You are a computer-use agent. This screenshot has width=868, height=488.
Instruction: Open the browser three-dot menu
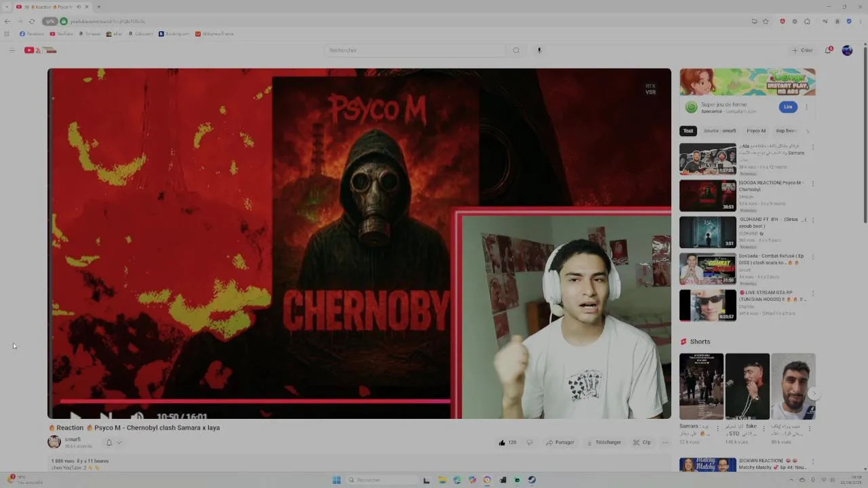click(x=860, y=21)
